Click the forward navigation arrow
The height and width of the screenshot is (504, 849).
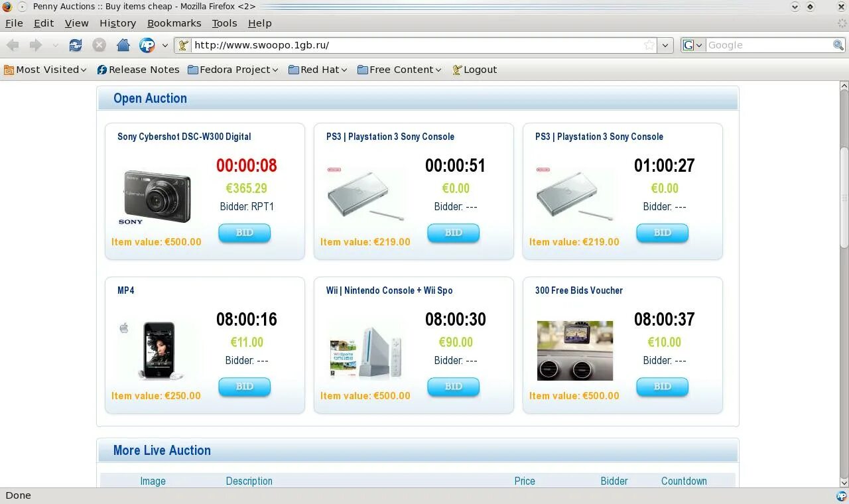35,45
